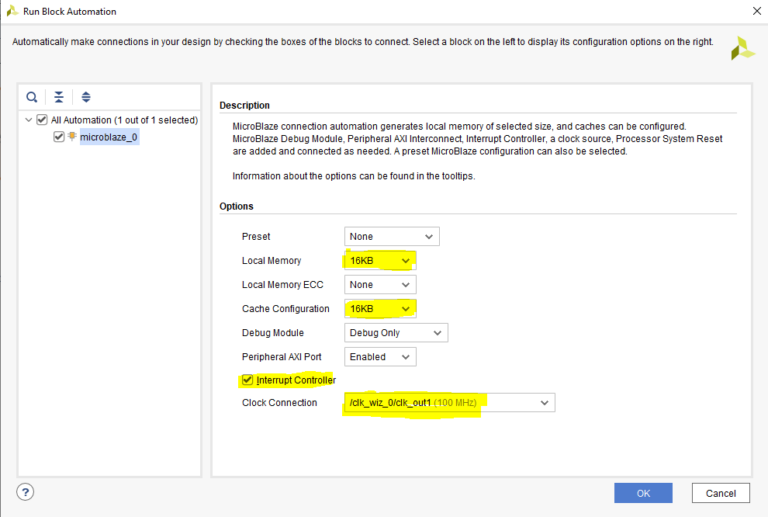
Task: Click the help question mark icon
Action: 26,492
